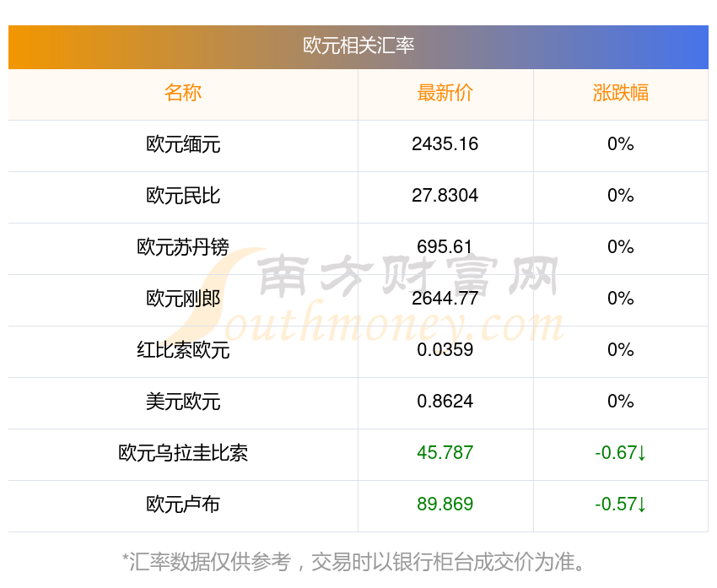Screen dimensions: 717x588
Task: Click the green price 45.787
Action: click(x=445, y=453)
